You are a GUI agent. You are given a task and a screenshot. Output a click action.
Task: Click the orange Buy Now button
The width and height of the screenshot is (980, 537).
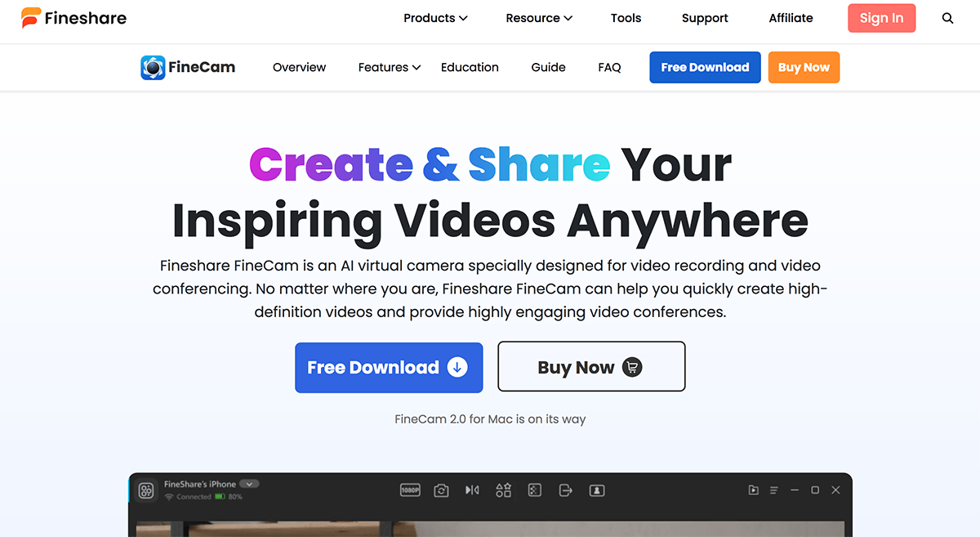804,67
